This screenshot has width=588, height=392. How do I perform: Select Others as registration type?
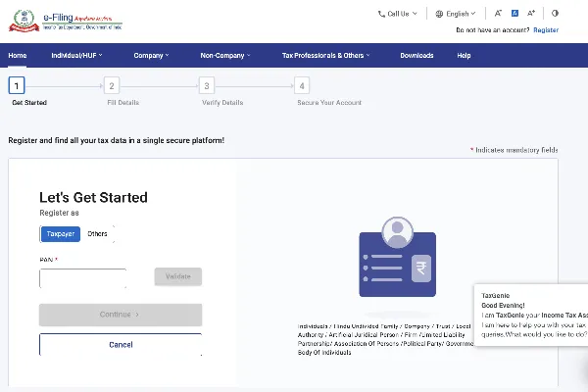tap(97, 234)
